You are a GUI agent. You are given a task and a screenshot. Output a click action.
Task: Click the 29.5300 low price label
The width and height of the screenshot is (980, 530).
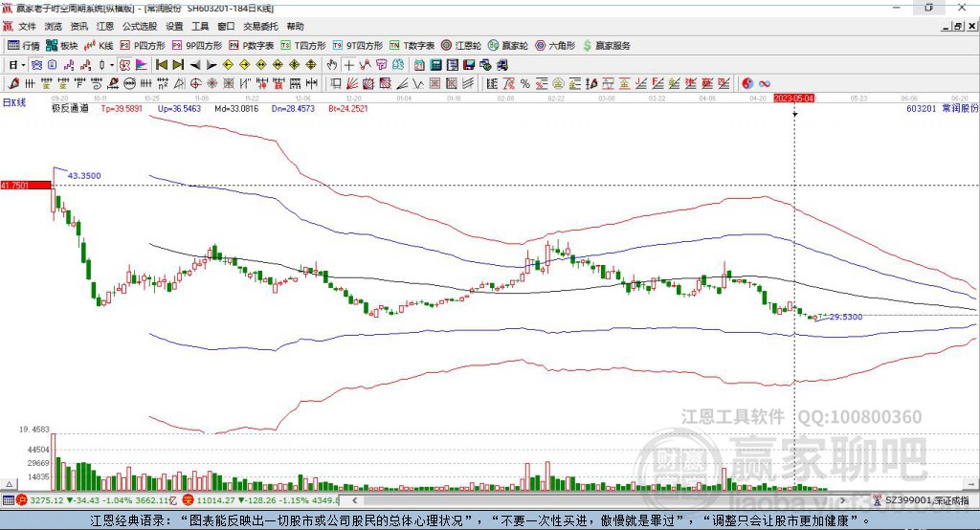click(x=846, y=317)
